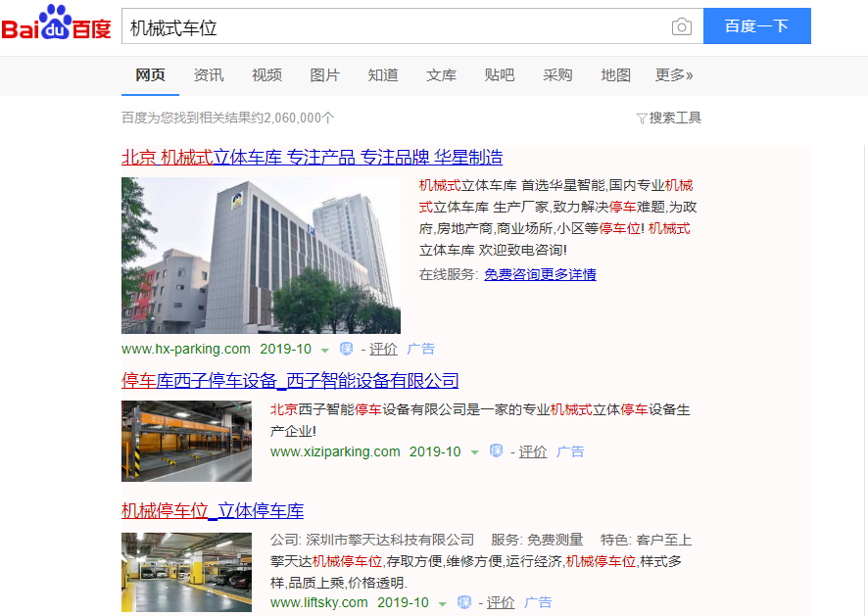Click 广告 label on xiziparking result
This screenshot has width=868, height=616.
tap(570, 451)
